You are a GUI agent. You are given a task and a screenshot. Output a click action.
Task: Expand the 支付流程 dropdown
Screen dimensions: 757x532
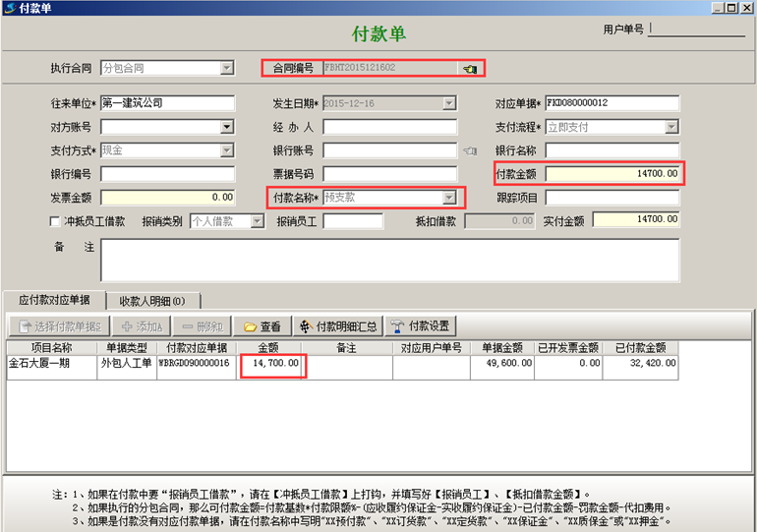point(670,127)
